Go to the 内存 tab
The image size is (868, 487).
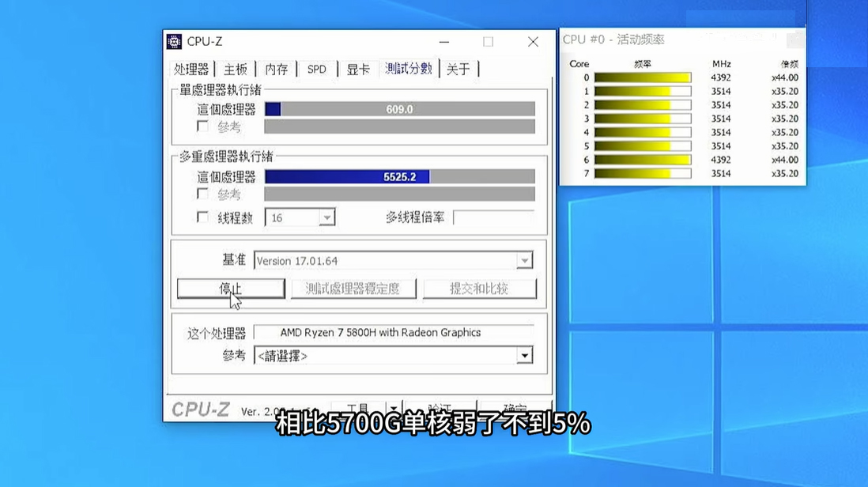click(276, 70)
